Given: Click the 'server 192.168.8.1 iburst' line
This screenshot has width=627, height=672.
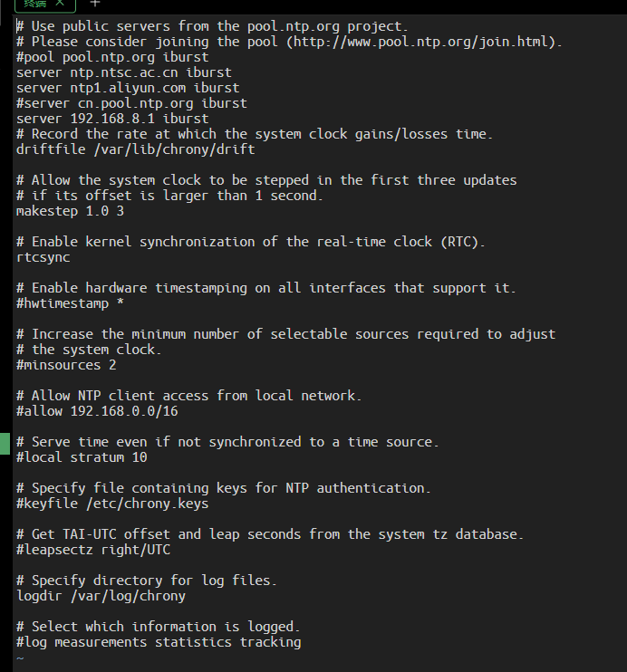Looking at the screenshot, I should (x=112, y=119).
